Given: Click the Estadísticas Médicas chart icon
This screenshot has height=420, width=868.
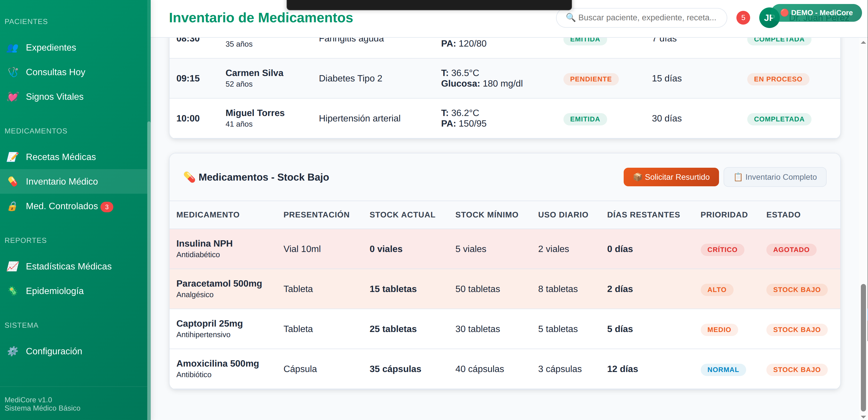Looking at the screenshot, I should pos(13,267).
